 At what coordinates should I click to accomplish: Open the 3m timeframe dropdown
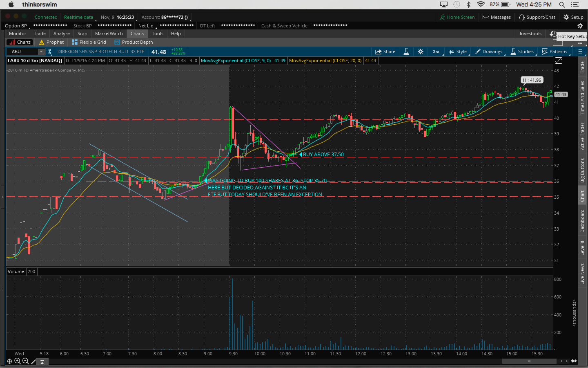pyautogui.click(x=436, y=52)
